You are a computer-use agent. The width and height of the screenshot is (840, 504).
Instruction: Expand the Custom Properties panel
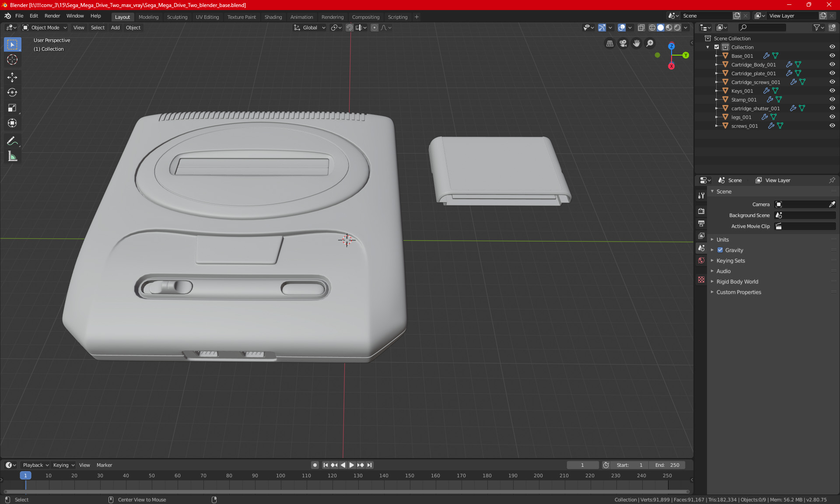click(x=738, y=292)
